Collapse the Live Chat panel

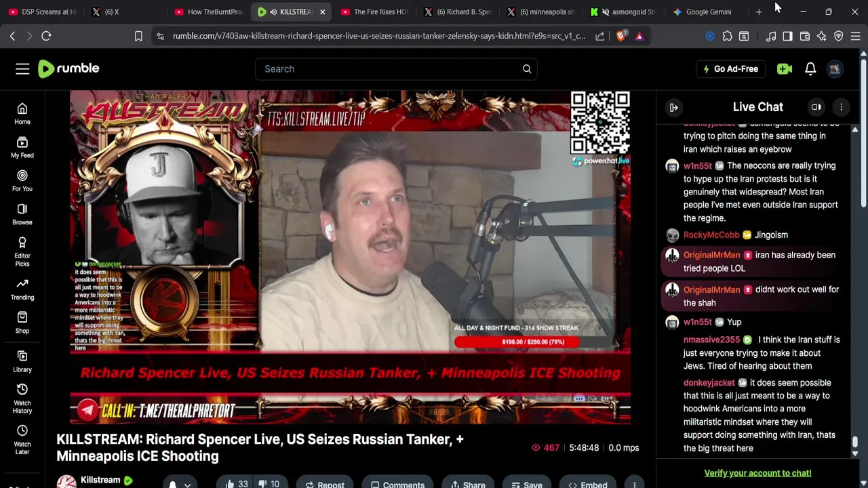(x=673, y=107)
